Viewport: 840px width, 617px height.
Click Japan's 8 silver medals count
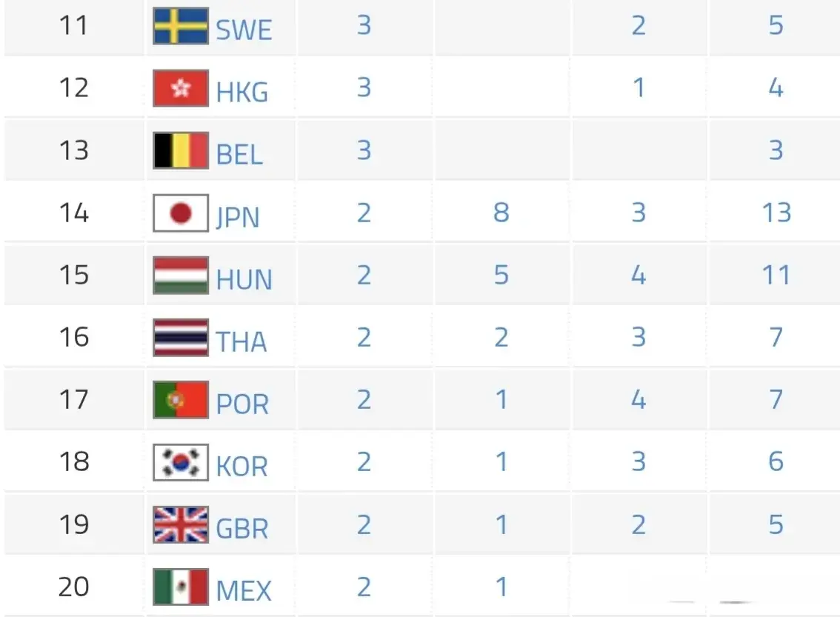[501, 213]
